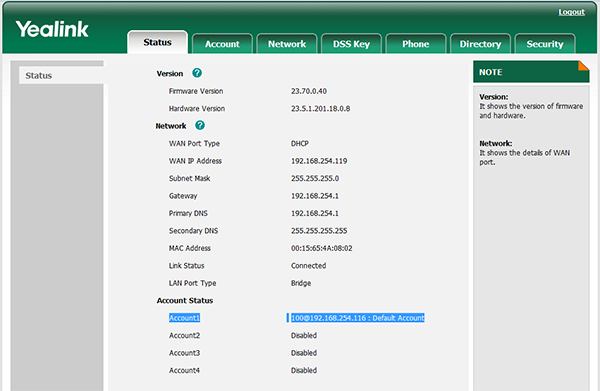Click WAN IP address 192.168.254.119
Image resolution: width=600 pixels, height=391 pixels.
[x=319, y=161]
